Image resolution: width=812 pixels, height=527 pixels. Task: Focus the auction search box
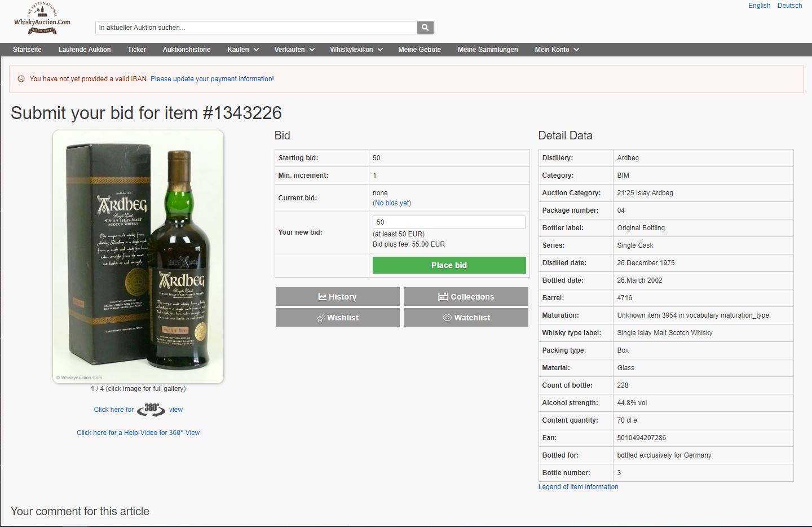[x=256, y=28]
